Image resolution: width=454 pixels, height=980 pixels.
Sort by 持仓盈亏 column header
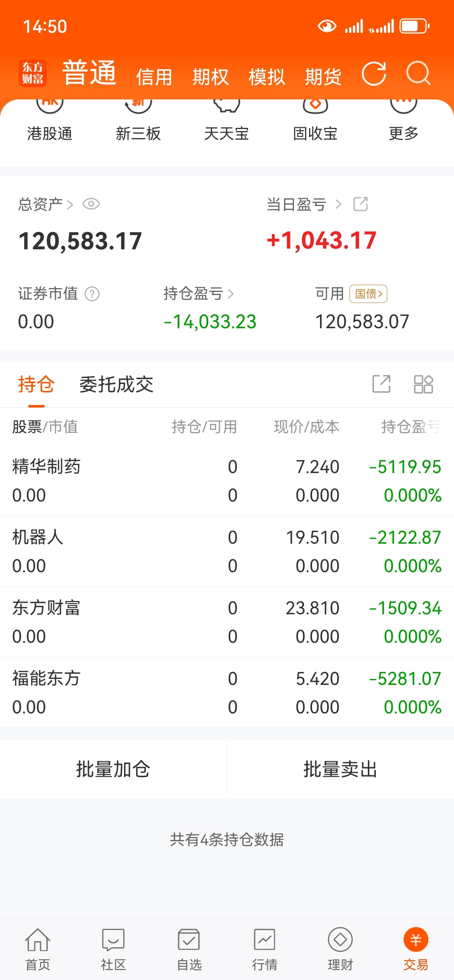[411, 427]
